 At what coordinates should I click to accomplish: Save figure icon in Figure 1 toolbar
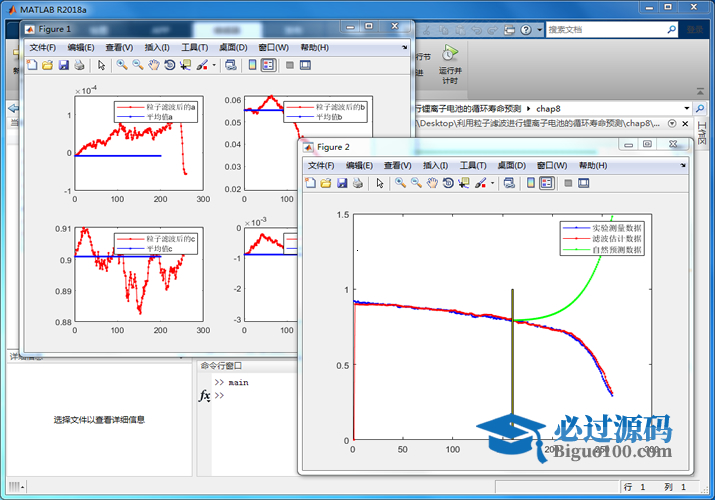(63, 65)
